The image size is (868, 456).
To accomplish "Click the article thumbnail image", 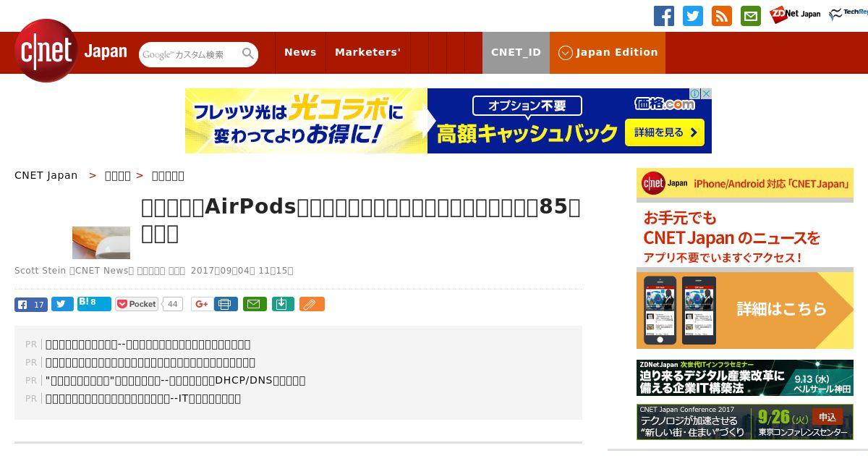I will tap(101, 242).
